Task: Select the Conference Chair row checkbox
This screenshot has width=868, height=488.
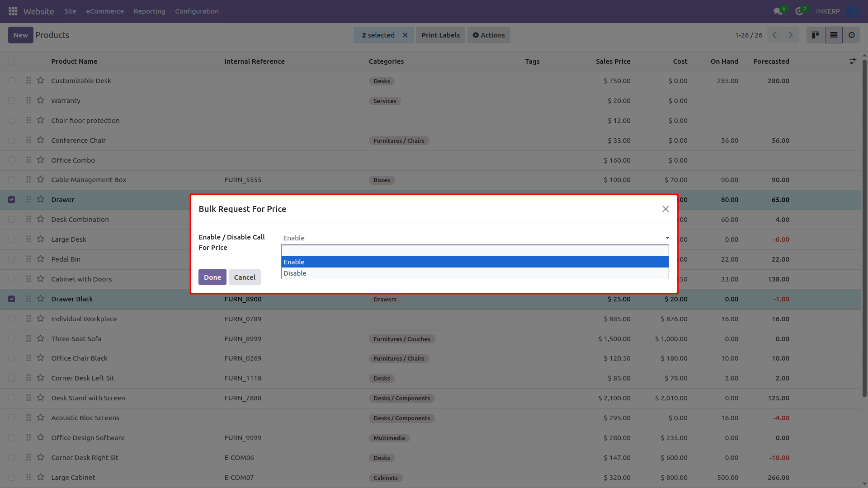Action: (12, 141)
